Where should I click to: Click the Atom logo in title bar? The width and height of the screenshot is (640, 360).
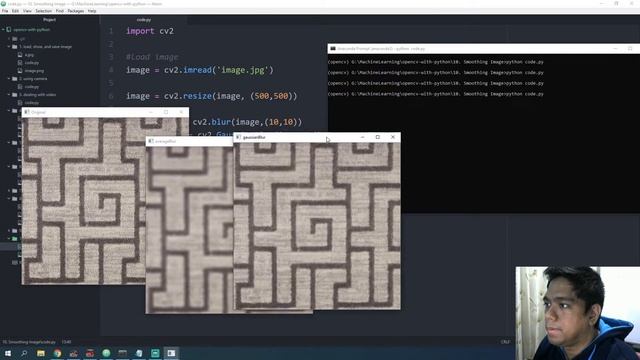click(x=4, y=4)
